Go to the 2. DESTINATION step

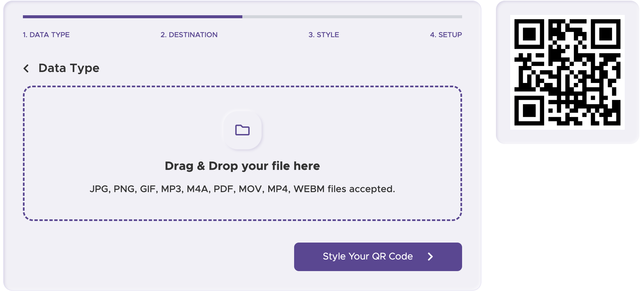click(x=189, y=35)
